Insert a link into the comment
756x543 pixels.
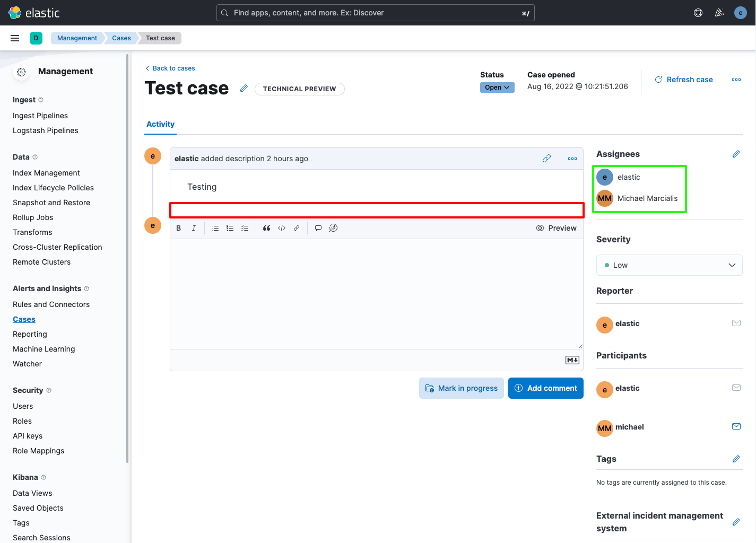coord(297,227)
